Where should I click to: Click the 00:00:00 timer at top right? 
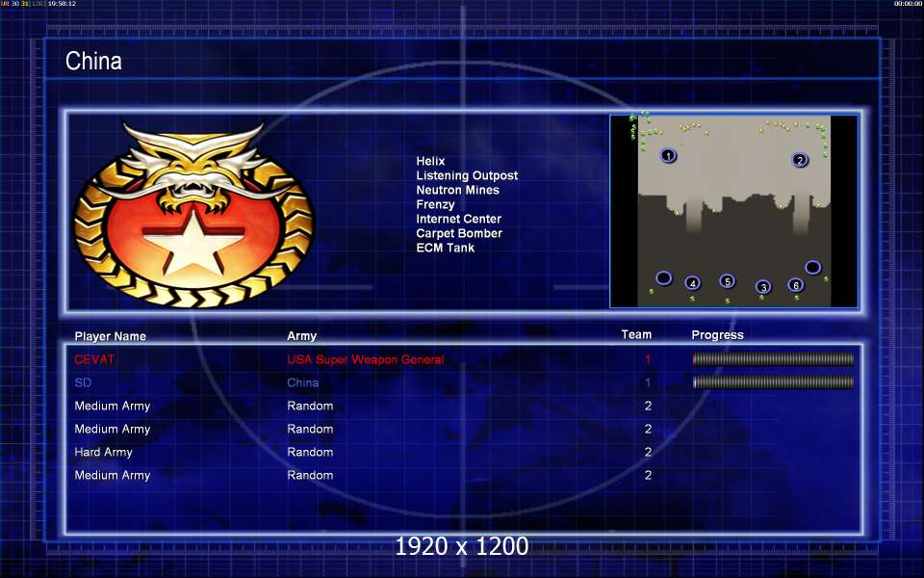click(908, 4)
